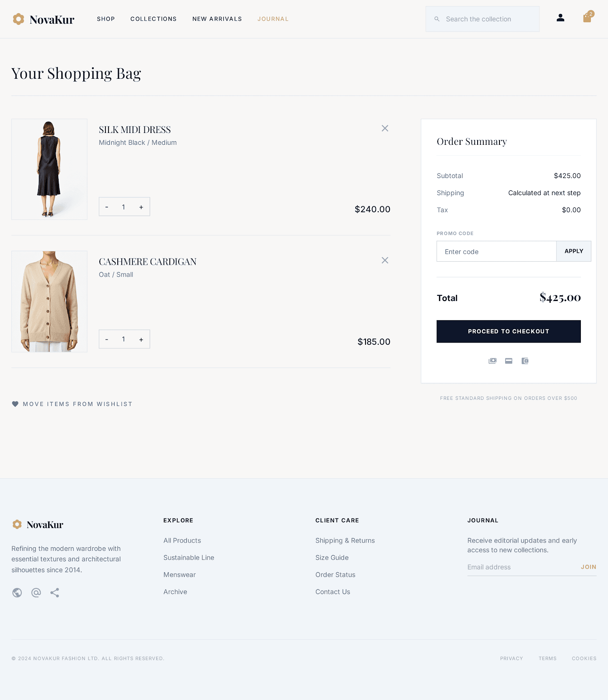Open the Silk Midi Dress thumbnail
This screenshot has width=608, height=700.
point(49,169)
